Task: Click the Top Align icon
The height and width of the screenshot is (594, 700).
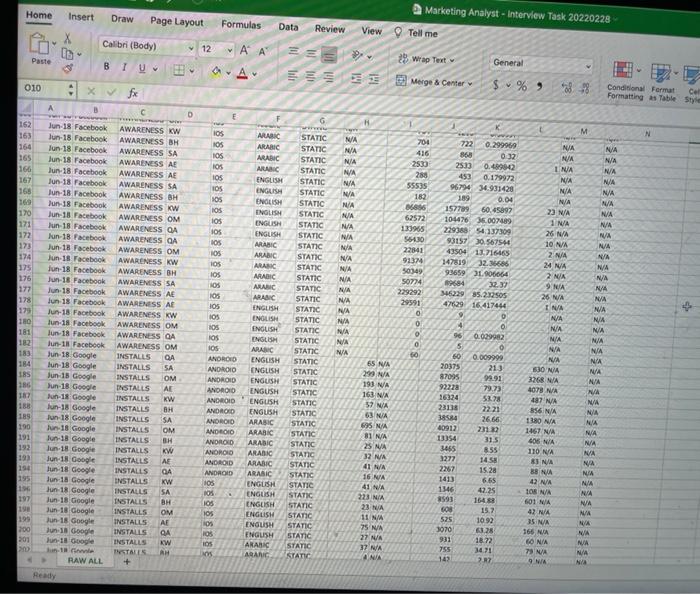Action: [293, 51]
